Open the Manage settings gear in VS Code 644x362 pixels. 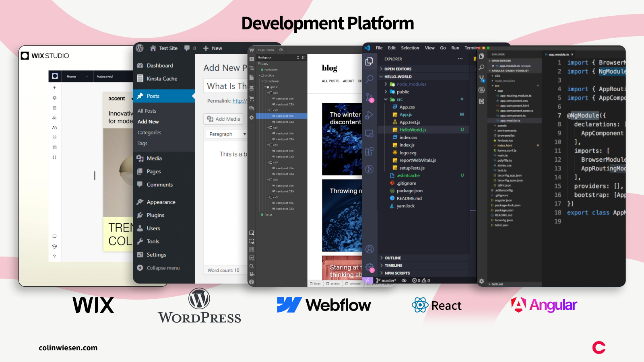click(369, 267)
